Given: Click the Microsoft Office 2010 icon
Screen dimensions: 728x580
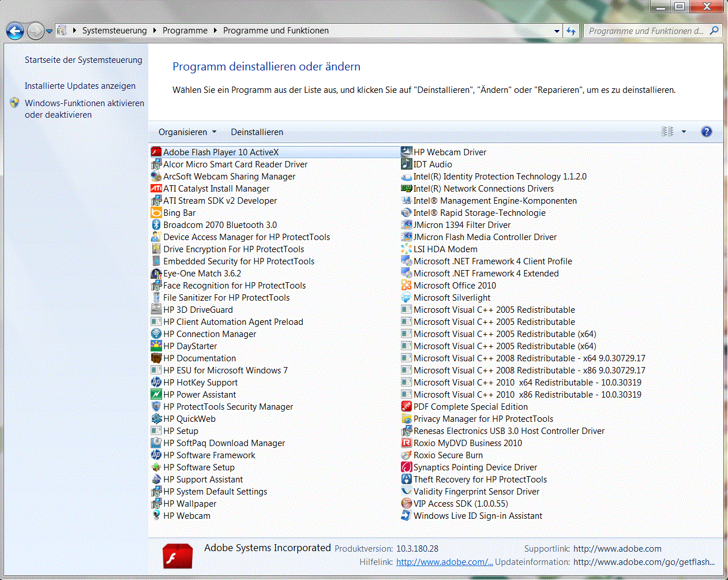Looking at the screenshot, I should point(406,286).
